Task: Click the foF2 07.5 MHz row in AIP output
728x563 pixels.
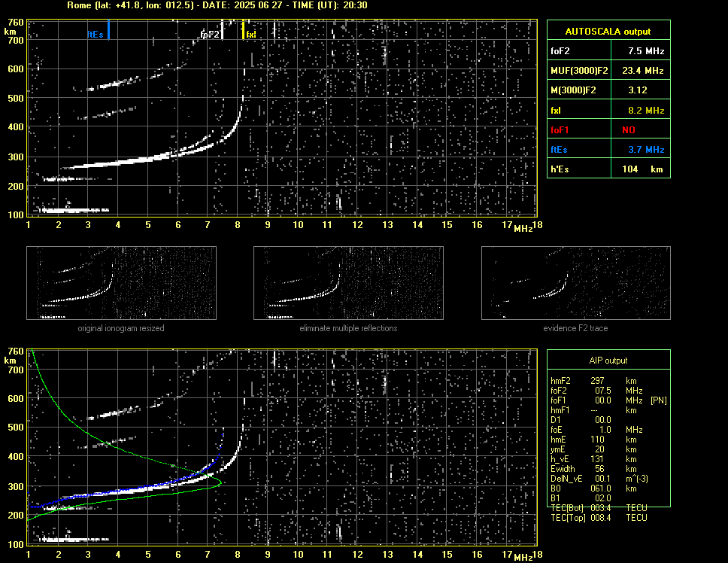Action: [x=596, y=391]
